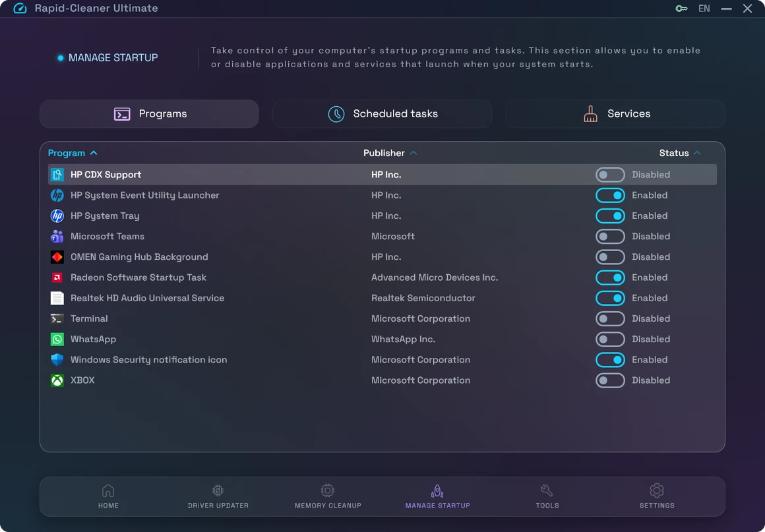Go to HOME navigation label
The height and width of the screenshot is (532, 765).
tap(108, 506)
